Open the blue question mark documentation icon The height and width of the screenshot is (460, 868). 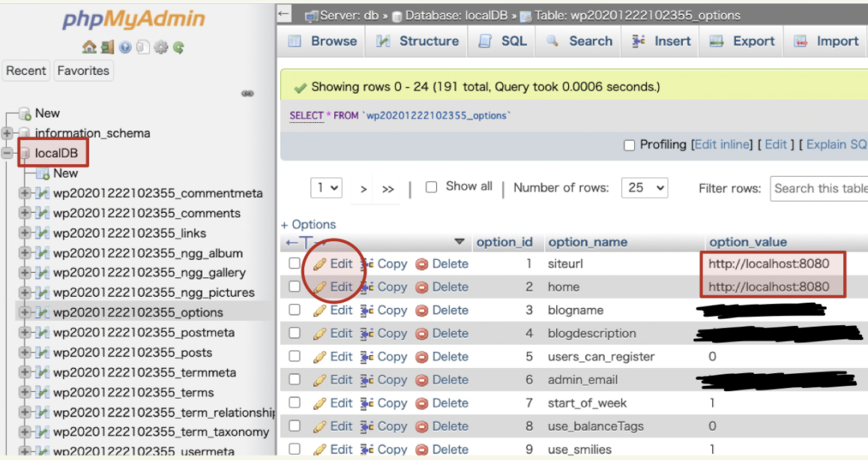[x=125, y=48]
